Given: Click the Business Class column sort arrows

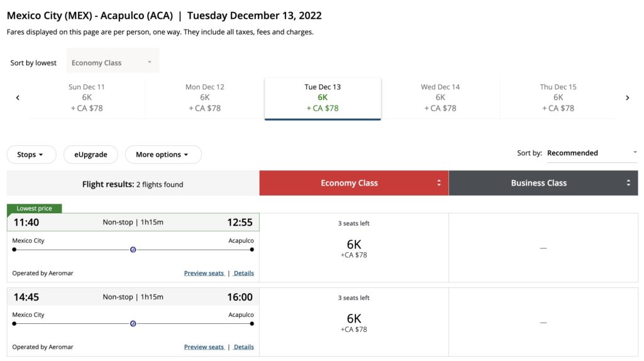Looking at the screenshot, I should [628, 183].
